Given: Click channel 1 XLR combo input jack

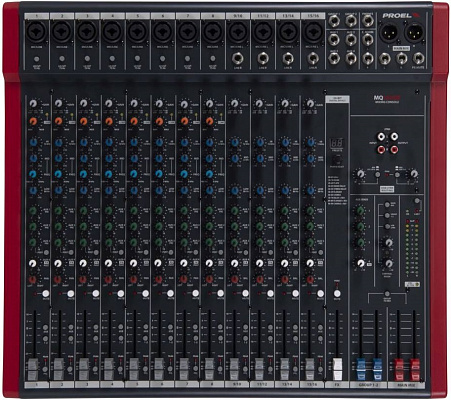Looking at the screenshot, I should pyautogui.click(x=36, y=32).
